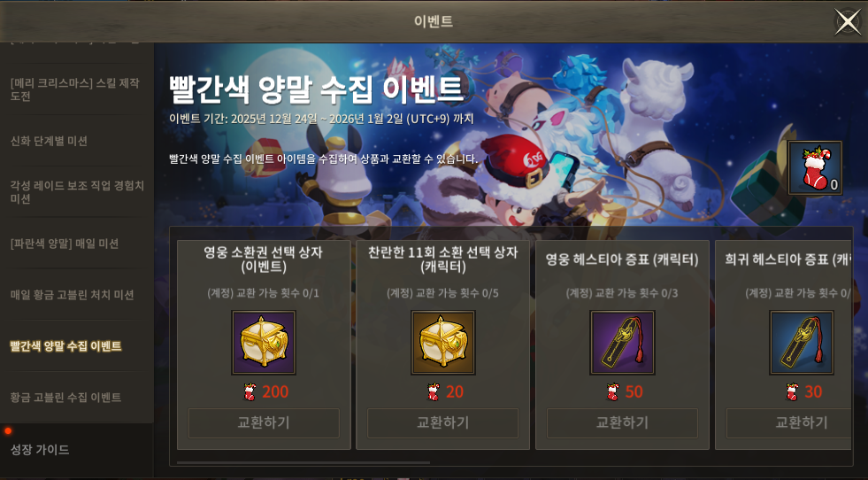Screen dimensions: 868x480
Task: Click the horizontal scrollbar below reward cards
Action: click(303, 462)
